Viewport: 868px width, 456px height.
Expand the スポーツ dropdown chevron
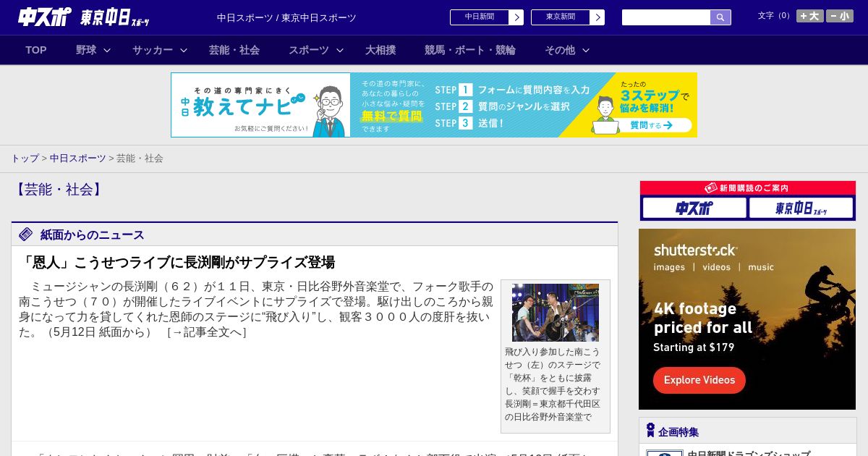point(340,50)
